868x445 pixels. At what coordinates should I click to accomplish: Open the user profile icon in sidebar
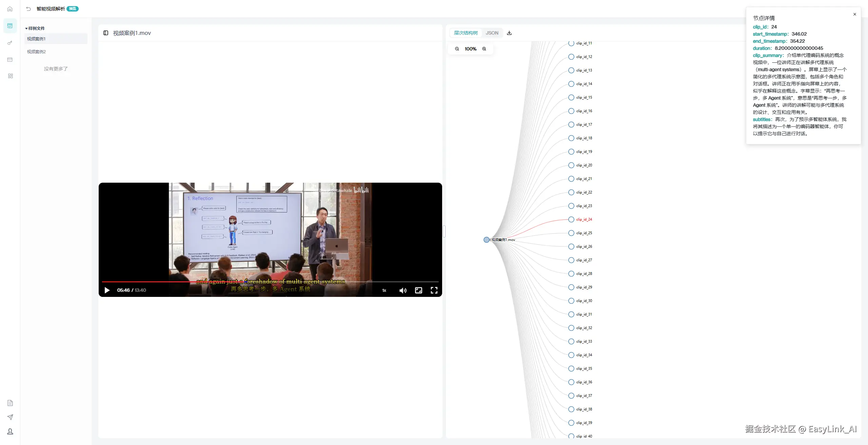10,431
